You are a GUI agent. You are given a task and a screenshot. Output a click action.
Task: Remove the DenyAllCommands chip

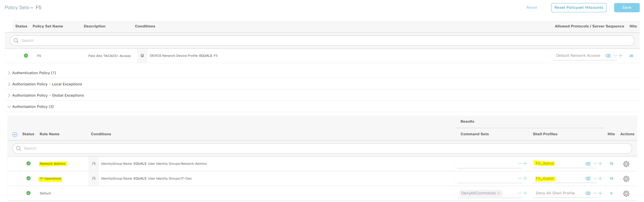499,193
